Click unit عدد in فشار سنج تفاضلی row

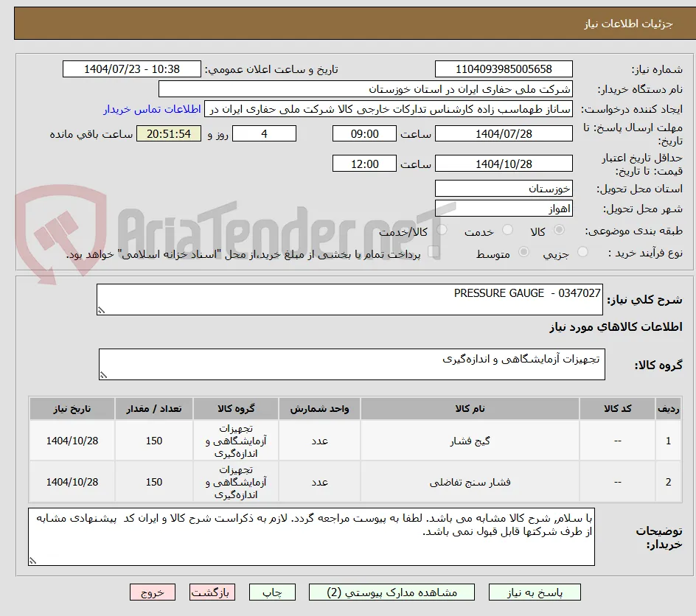[319, 482]
